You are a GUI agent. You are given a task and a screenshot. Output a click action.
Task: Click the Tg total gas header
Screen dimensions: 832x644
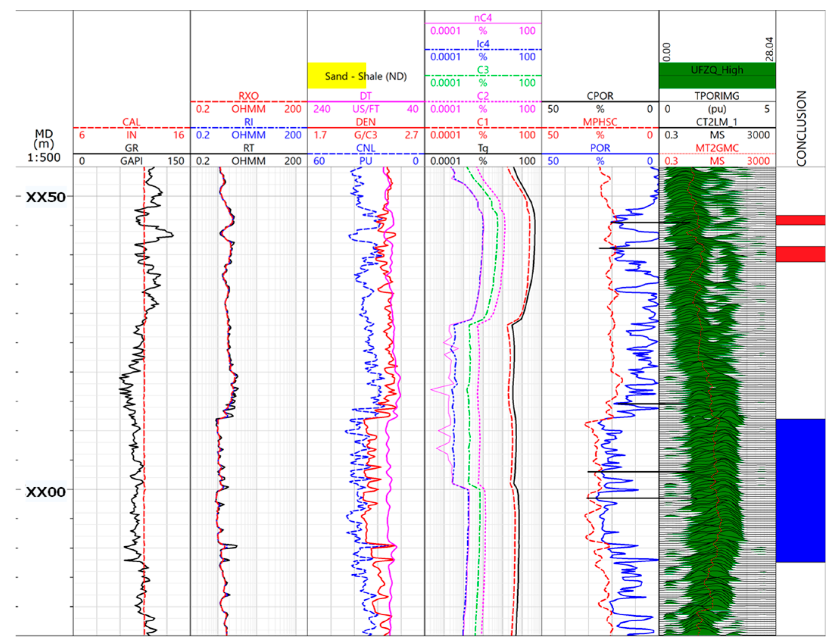point(483,148)
